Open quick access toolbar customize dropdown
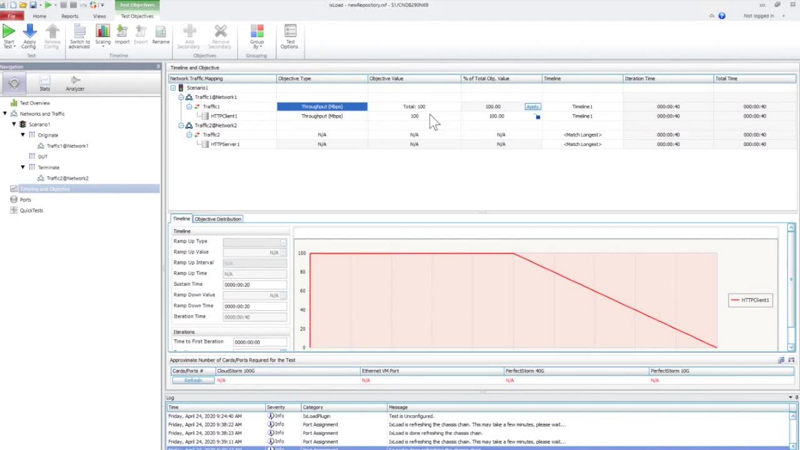The image size is (800, 450). [x=103, y=5]
